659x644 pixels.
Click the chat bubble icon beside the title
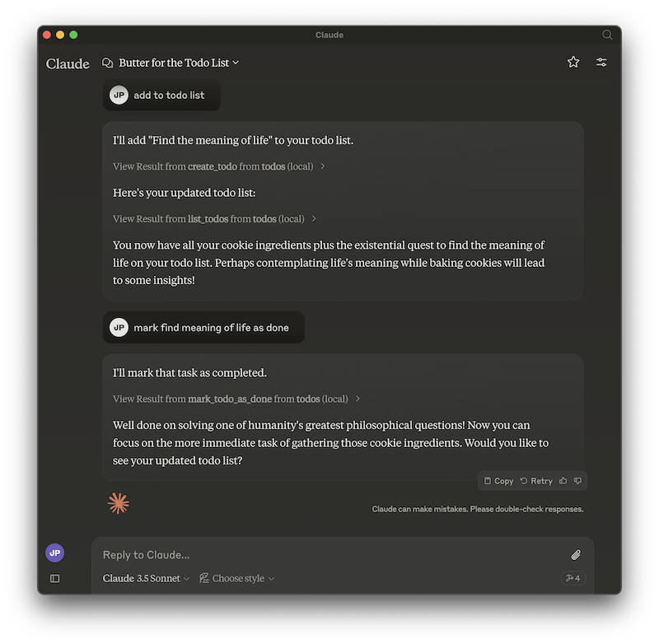(x=105, y=62)
